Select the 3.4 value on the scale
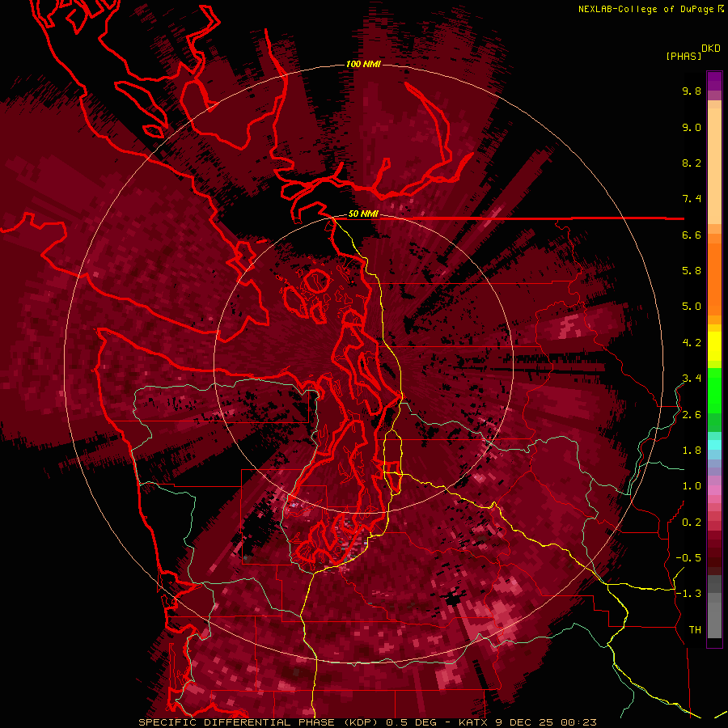The image size is (728, 728). coord(692,379)
